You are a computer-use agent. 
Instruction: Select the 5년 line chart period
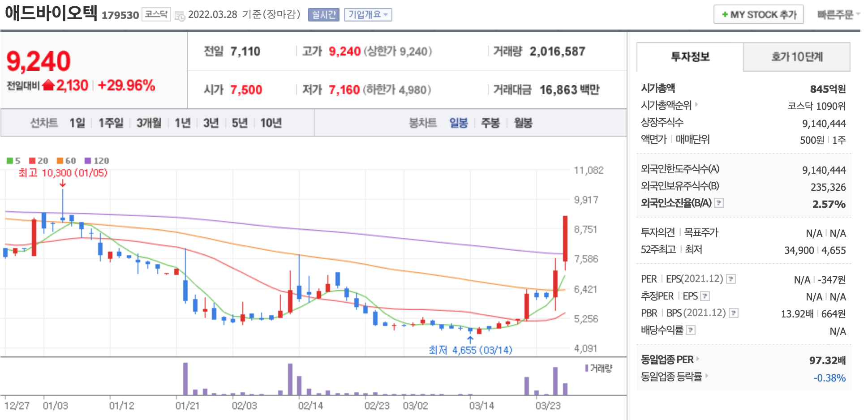click(240, 123)
